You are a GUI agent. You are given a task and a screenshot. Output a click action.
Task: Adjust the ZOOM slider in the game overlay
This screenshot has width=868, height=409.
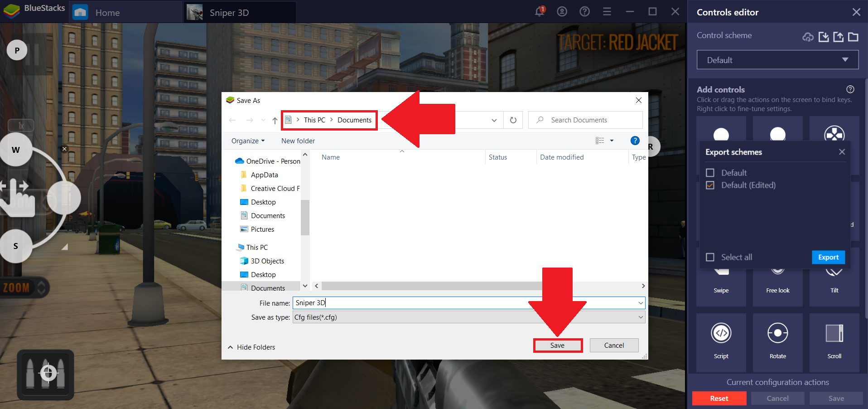point(41,287)
